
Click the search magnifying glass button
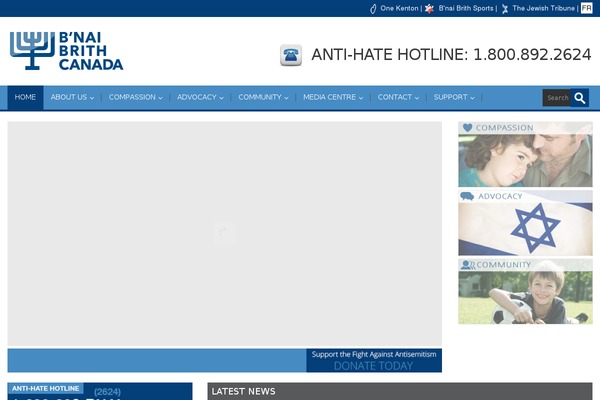click(580, 98)
